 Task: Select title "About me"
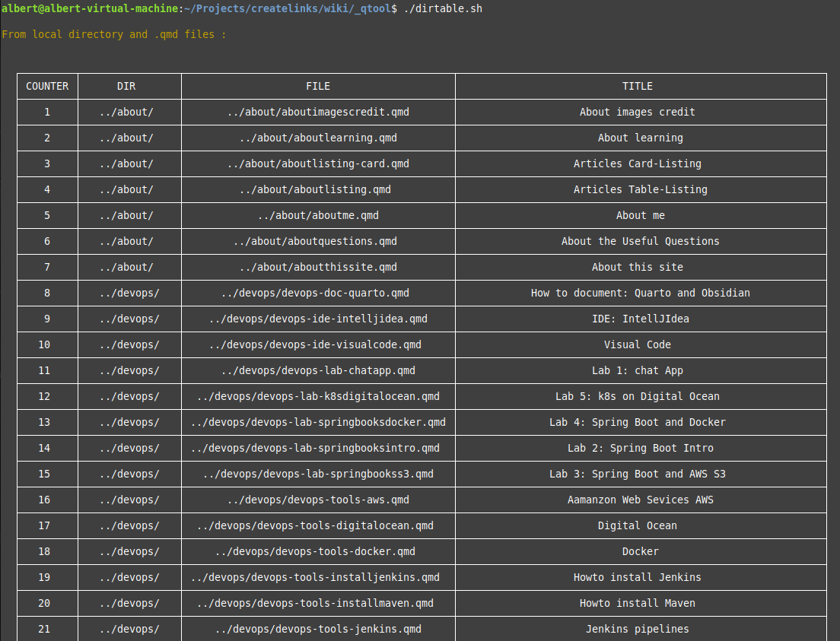point(641,215)
